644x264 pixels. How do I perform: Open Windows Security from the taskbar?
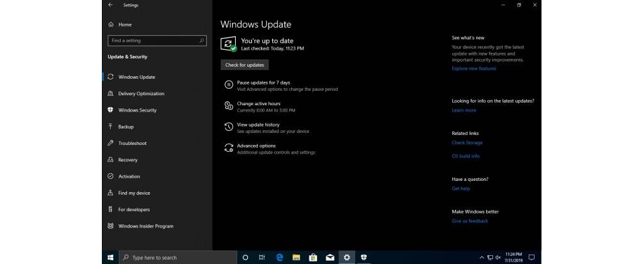tap(364, 258)
